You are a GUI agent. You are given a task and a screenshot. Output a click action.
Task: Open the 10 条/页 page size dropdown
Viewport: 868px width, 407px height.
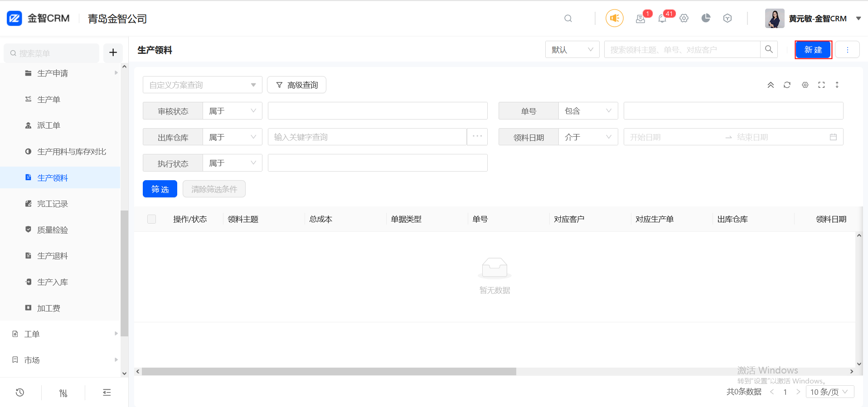point(830,392)
